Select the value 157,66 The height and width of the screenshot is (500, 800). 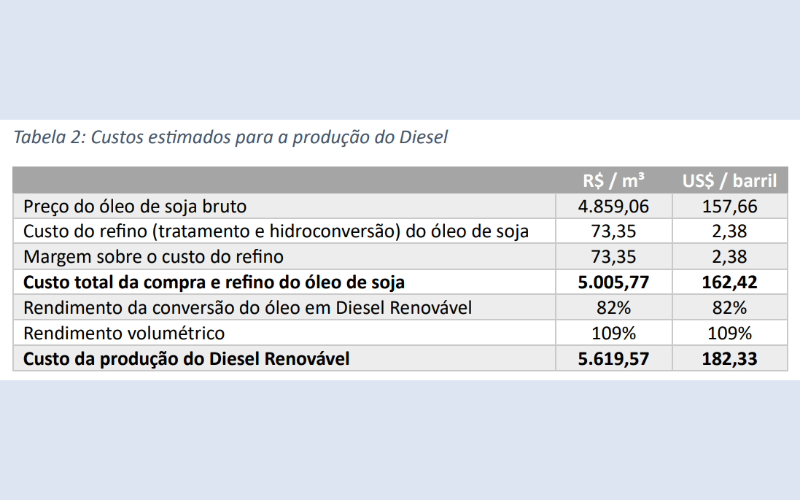coord(730,206)
